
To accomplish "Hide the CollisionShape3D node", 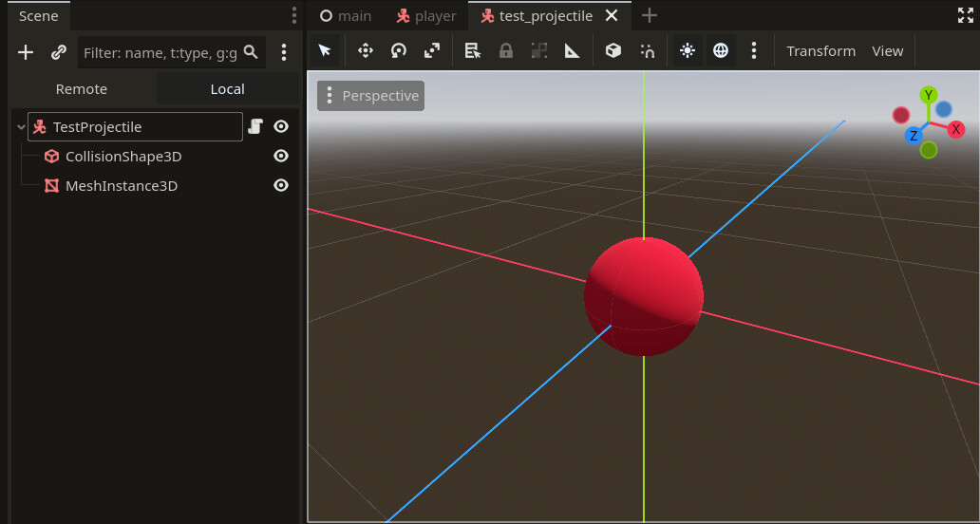I will 281,157.
